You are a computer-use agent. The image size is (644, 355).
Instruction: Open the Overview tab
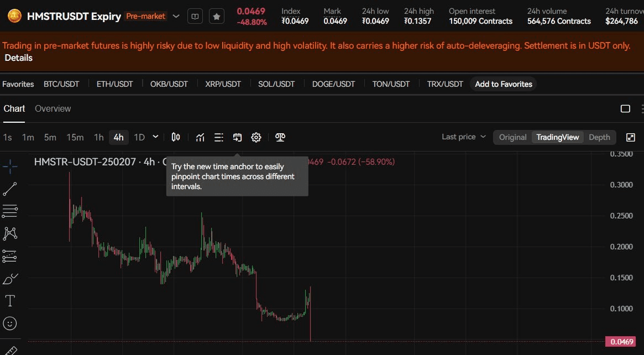coord(53,108)
